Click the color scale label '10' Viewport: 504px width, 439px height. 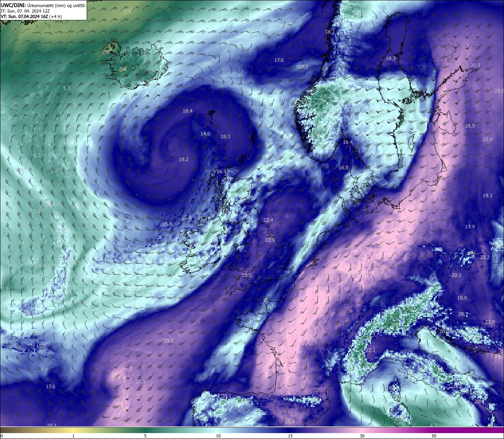218,436
